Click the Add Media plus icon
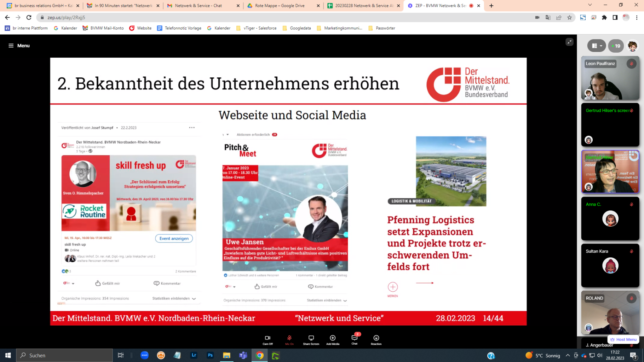The width and height of the screenshot is (644, 362). point(333,338)
